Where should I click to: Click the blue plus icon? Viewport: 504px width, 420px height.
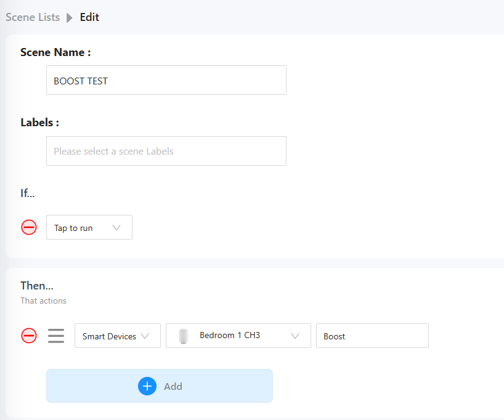point(147,386)
